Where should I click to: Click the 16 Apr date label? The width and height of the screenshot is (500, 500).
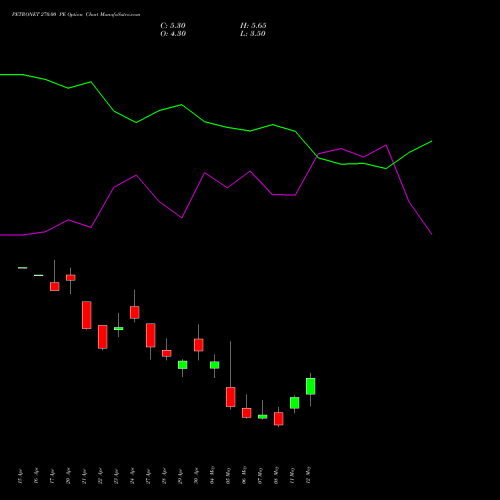[36, 476]
